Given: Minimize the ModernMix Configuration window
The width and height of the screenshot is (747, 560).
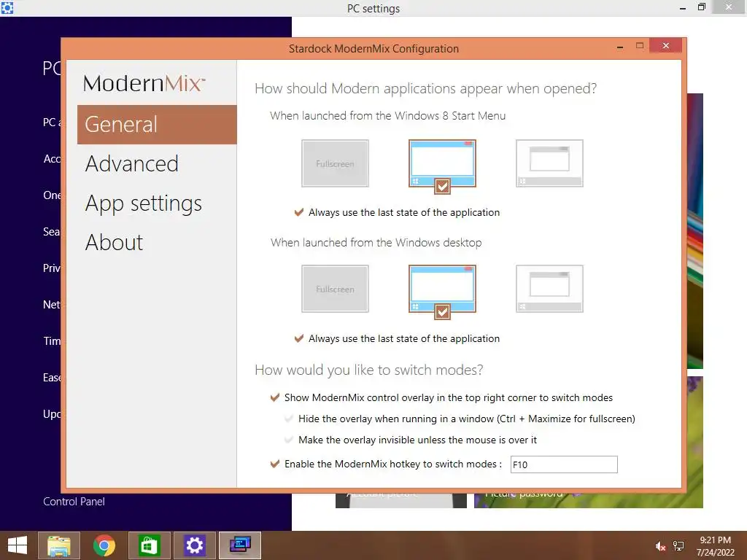Looking at the screenshot, I should (x=620, y=46).
